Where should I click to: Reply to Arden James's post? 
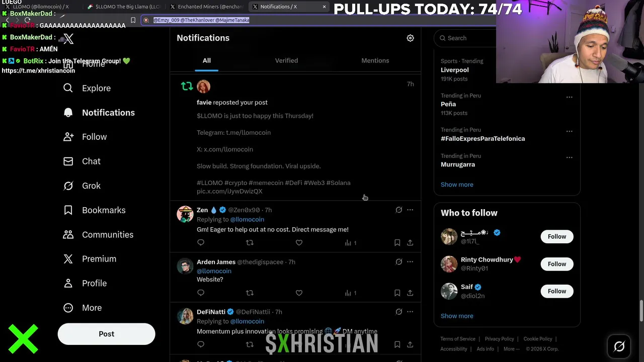(201, 293)
